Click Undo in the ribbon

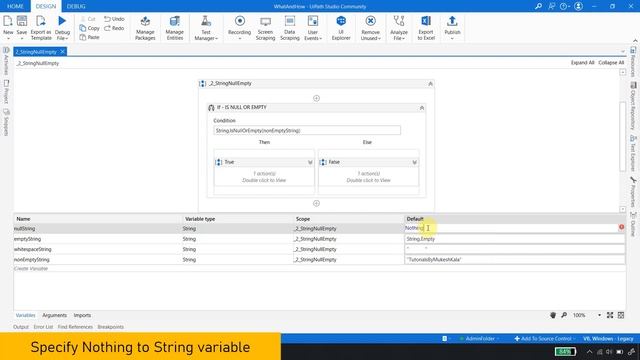114,19
